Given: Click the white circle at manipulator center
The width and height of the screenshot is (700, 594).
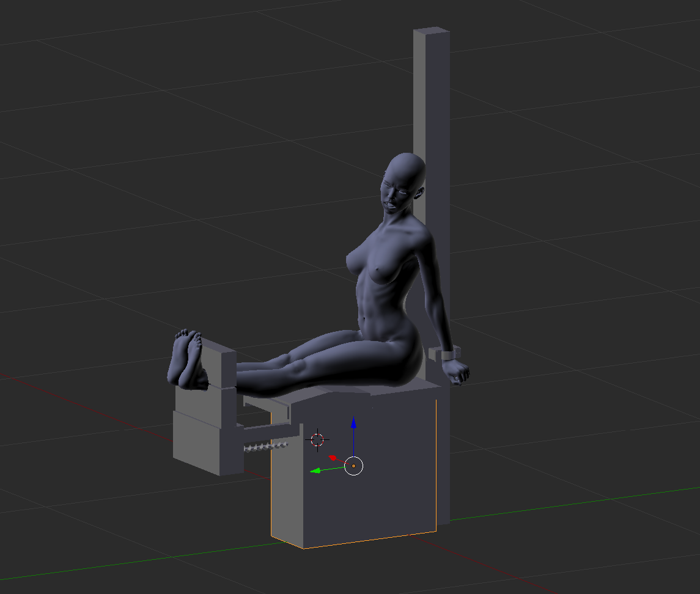Looking at the screenshot, I should point(354,466).
